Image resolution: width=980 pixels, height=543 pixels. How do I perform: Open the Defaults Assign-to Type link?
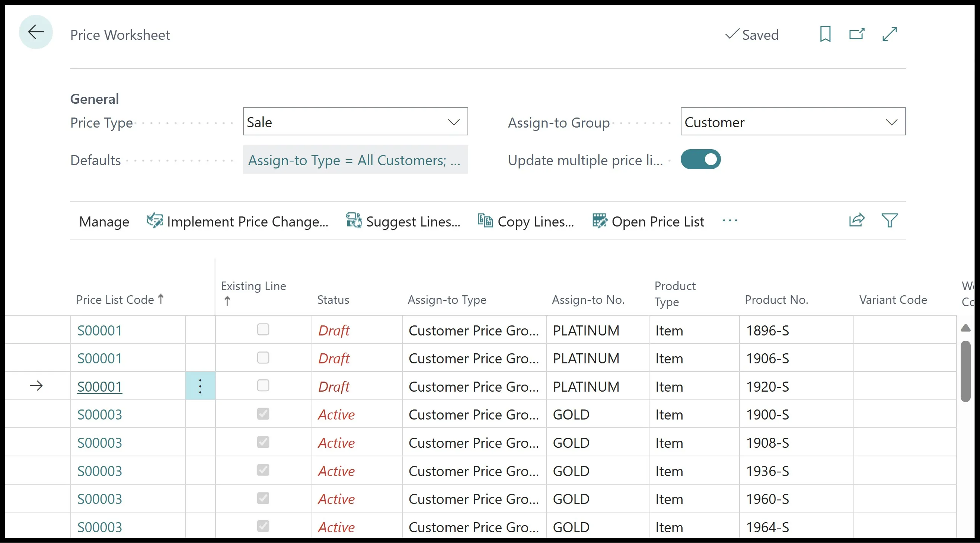(x=355, y=160)
